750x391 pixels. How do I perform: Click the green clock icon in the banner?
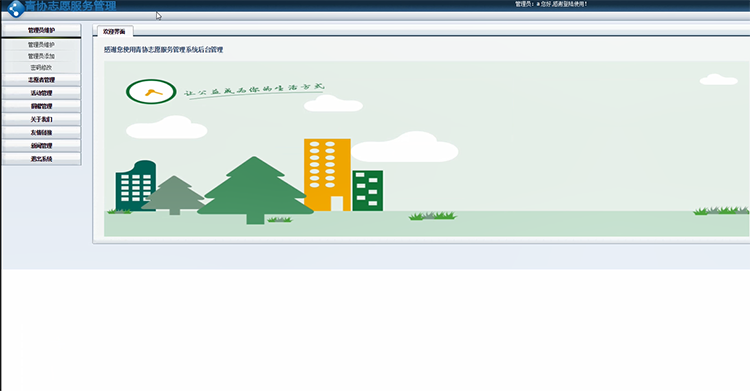coord(151,92)
